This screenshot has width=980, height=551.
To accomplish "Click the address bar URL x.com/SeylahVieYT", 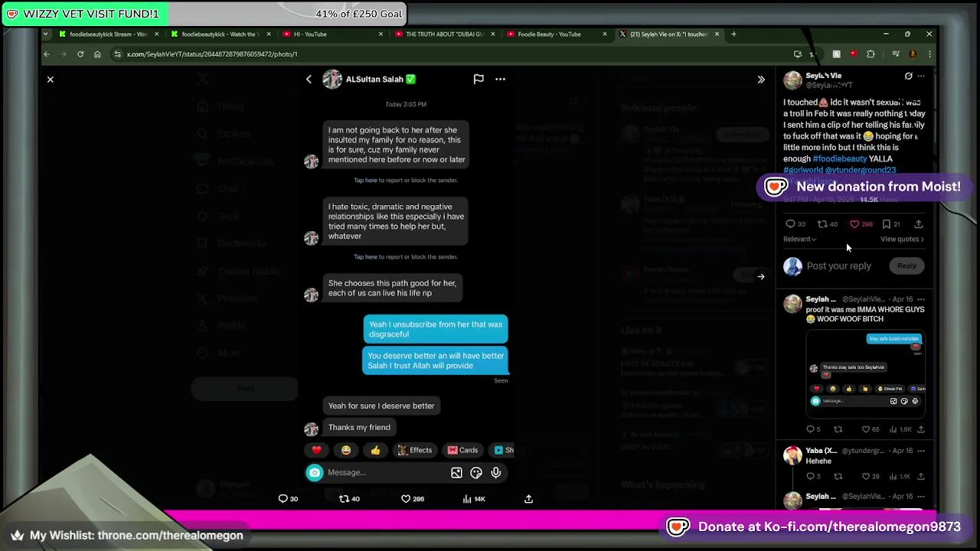I will (x=212, y=54).
